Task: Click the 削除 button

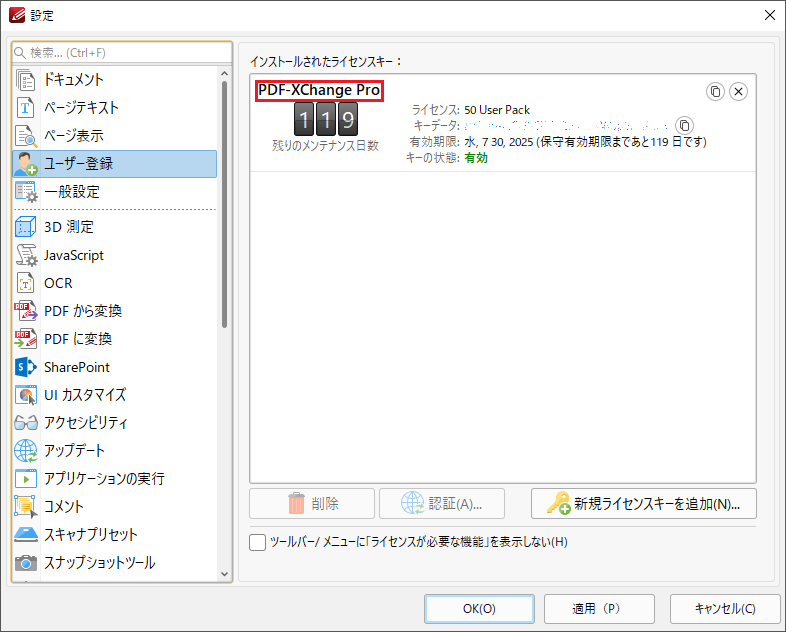Action: pos(312,504)
